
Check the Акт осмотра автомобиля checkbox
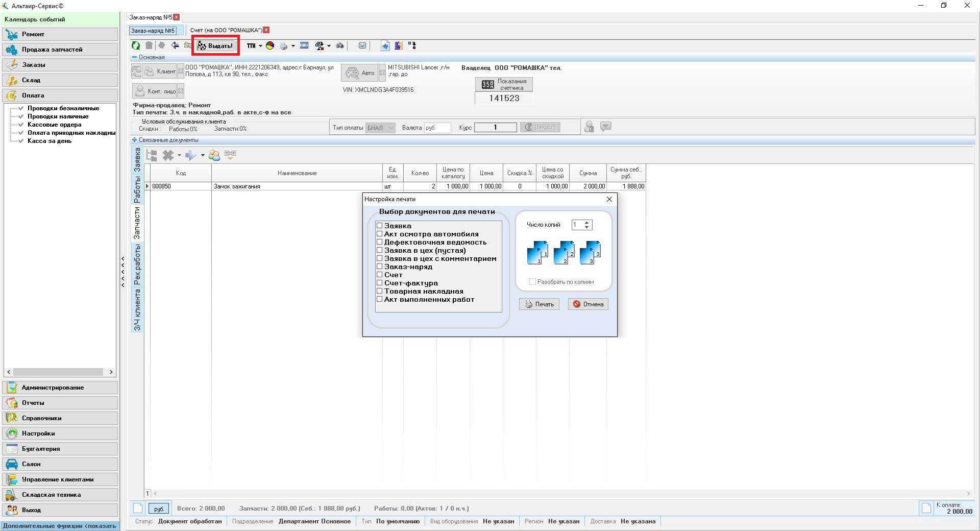pos(380,234)
